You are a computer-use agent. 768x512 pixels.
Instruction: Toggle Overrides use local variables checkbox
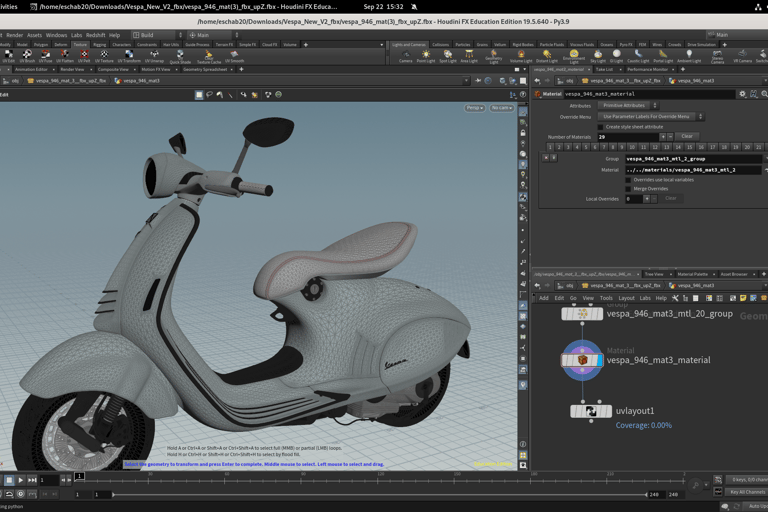(x=628, y=180)
